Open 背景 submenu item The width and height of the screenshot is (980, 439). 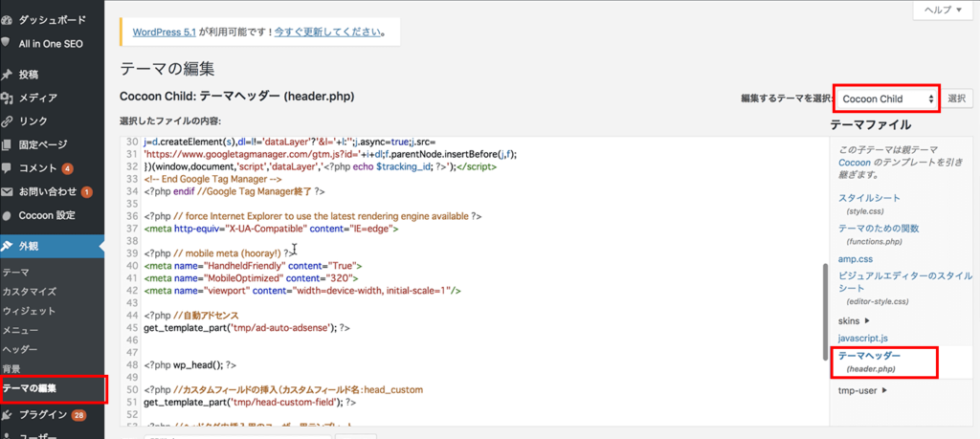click(11, 369)
